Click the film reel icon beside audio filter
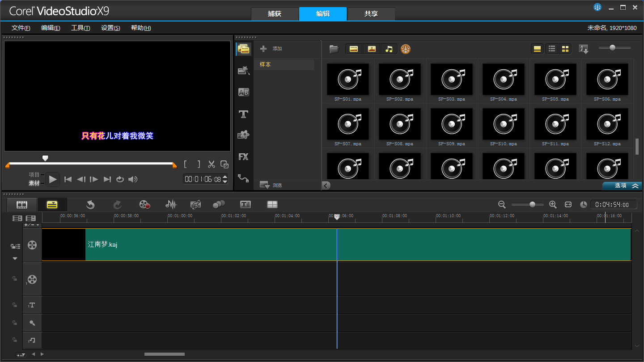 406,49
